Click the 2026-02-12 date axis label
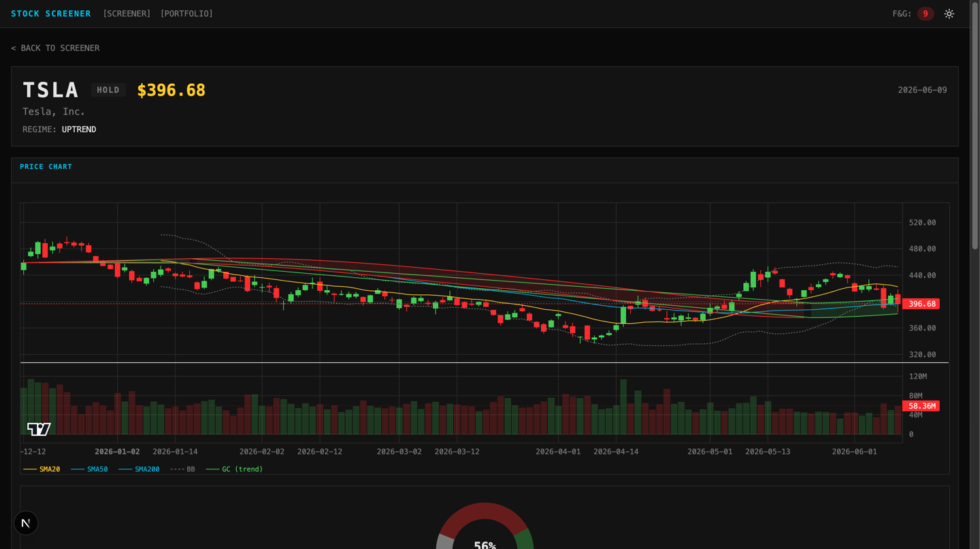 coord(320,452)
